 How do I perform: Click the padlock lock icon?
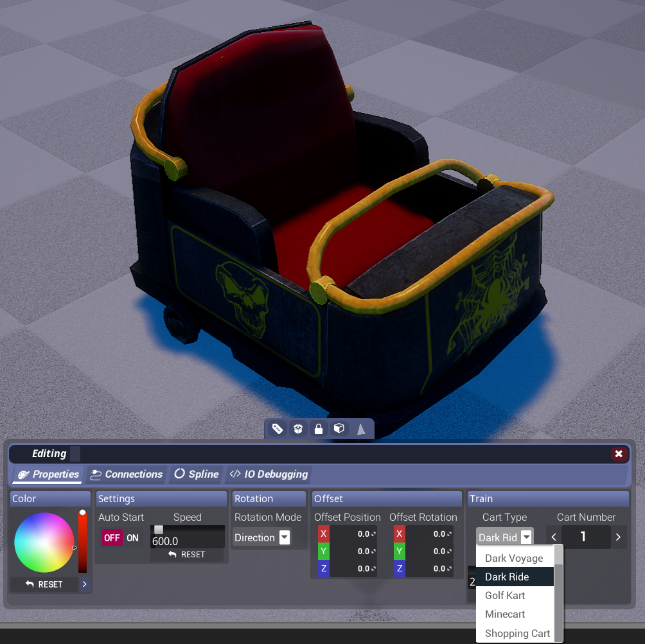(x=319, y=429)
